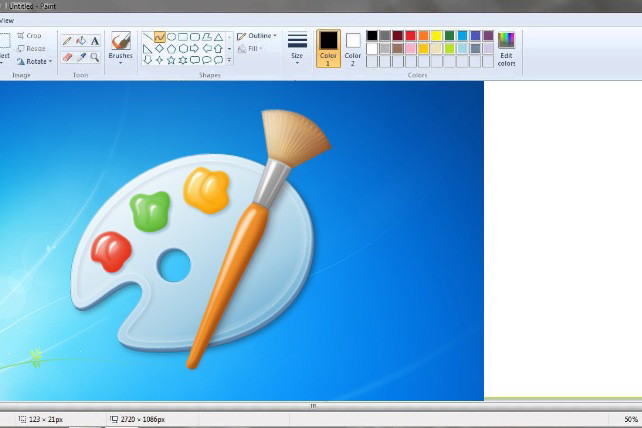
Task: Pick the white palette swatch
Action: [x=372, y=49]
